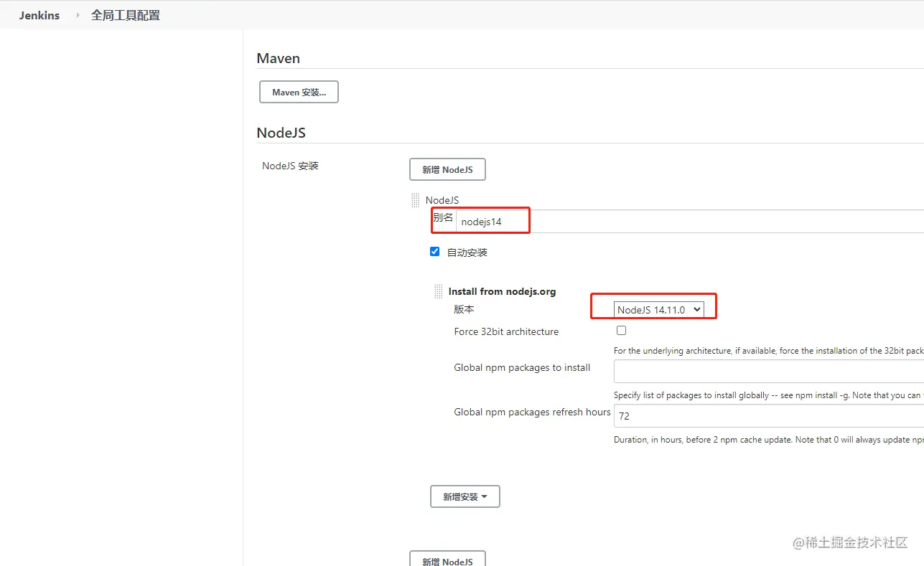This screenshot has height=566, width=924.
Task: Open the NodeJS 14.11.0 version dropdown
Action: [659, 310]
